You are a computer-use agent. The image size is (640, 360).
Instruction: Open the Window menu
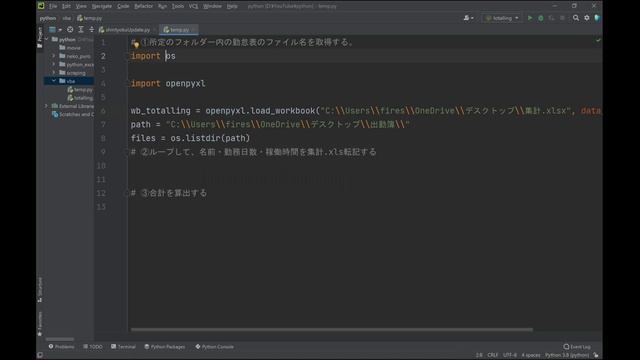click(x=212, y=6)
